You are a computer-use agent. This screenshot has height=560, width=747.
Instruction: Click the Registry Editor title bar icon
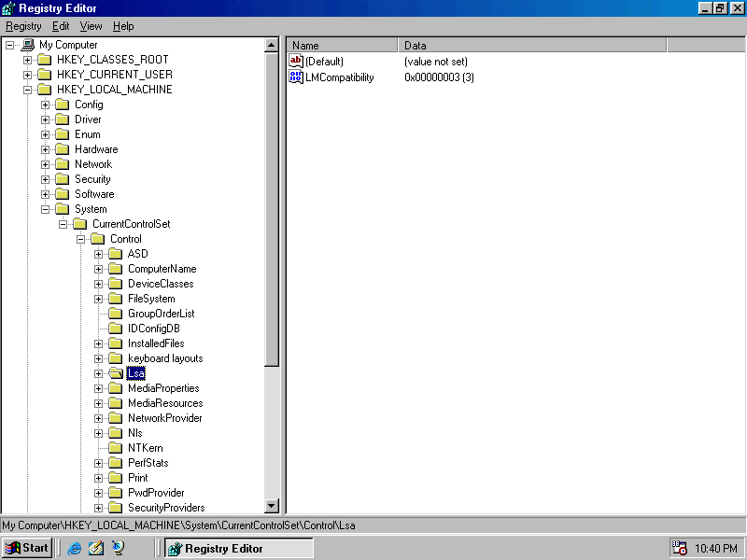(x=8, y=8)
